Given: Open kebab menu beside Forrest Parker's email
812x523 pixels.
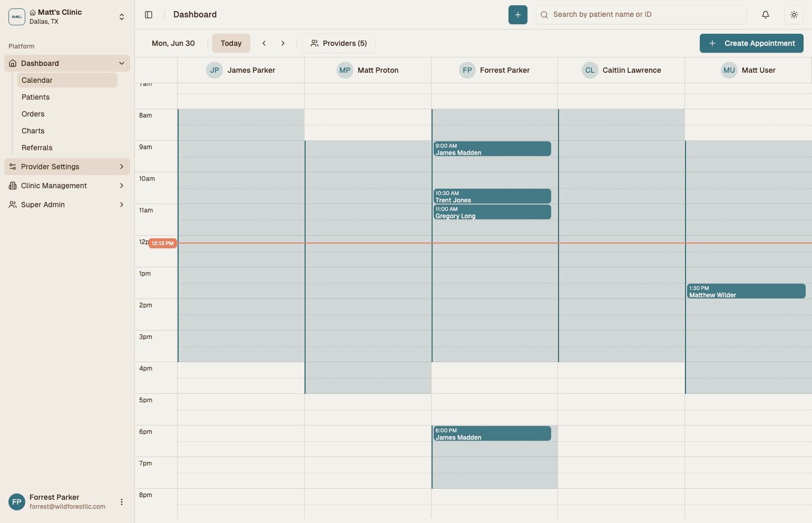Looking at the screenshot, I should pos(122,502).
